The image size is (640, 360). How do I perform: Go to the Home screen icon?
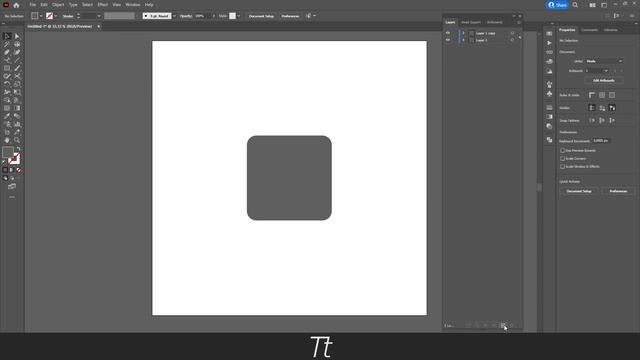pyautogui.click(x=16, y=5)
